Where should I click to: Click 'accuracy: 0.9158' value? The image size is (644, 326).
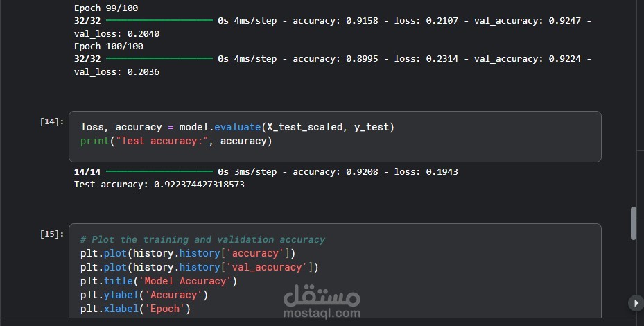coord(335,21)
